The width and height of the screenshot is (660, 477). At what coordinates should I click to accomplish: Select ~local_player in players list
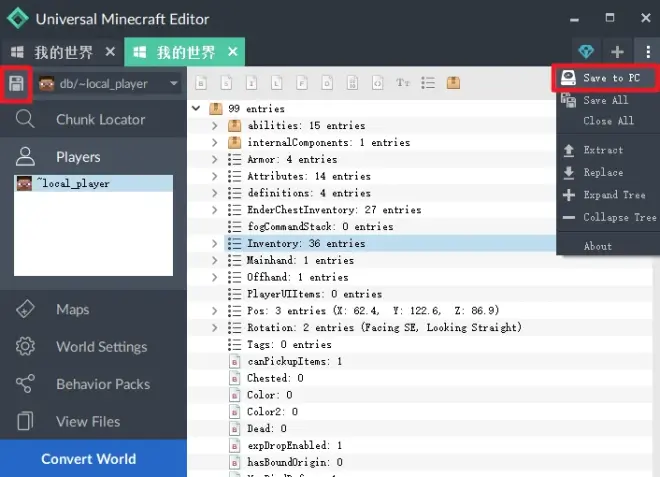coord(93,184)
